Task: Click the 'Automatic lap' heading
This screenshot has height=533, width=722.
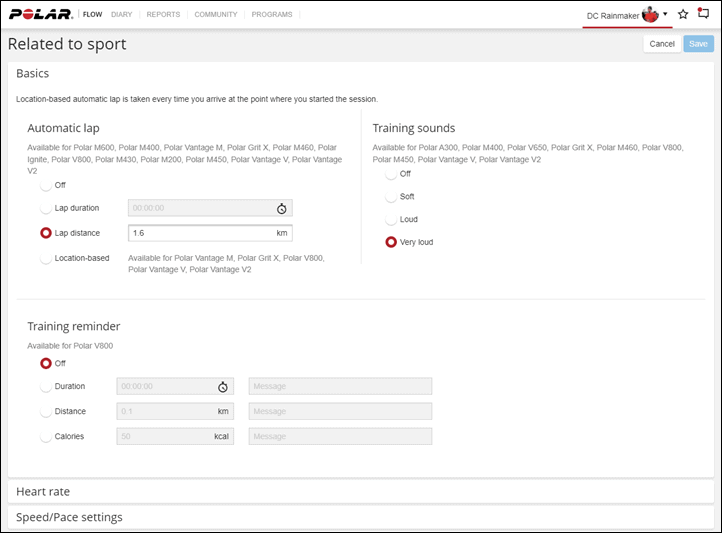Action: pyautogui.click(x=63, y=128)
